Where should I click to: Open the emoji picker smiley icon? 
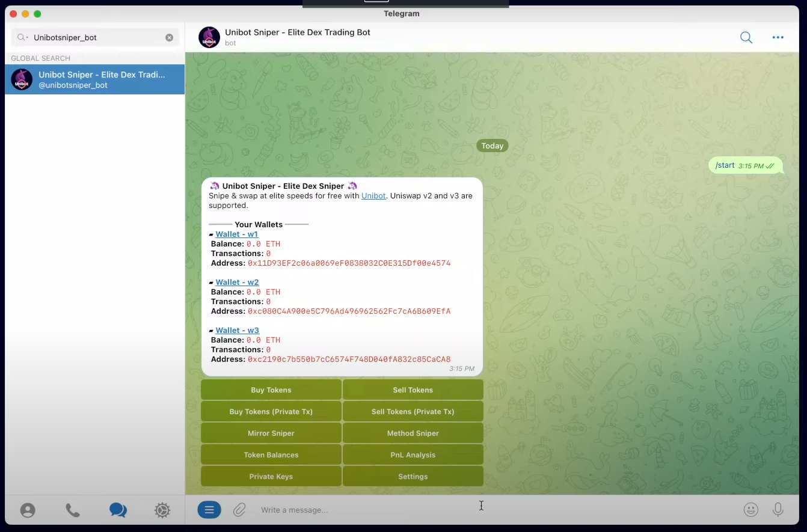pyautogui.click(x=751, y=510)
